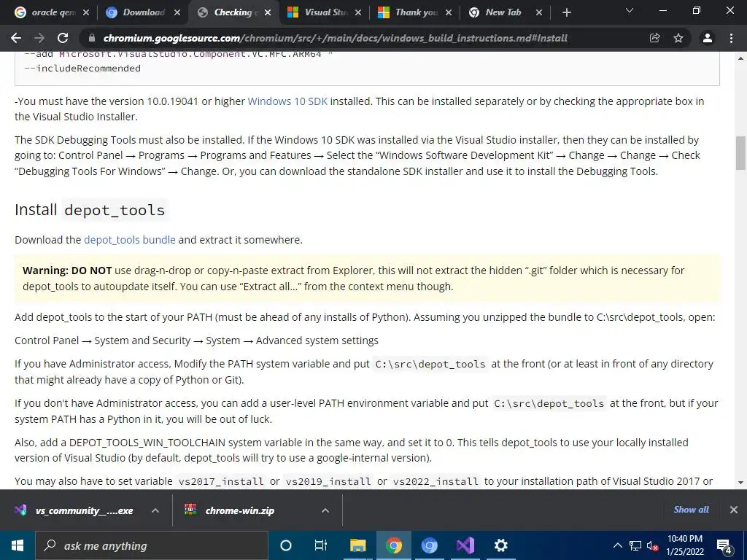The width and height of the screenshot is (747, 560).
Task: Close the Checking tab
Action: point(268,13)
